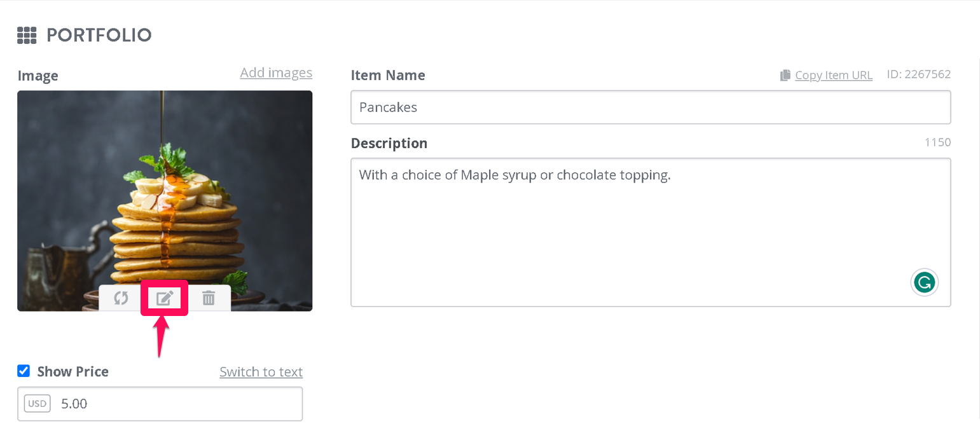
Task: Click the Portfolio grid icon
Action: [27, 35]
